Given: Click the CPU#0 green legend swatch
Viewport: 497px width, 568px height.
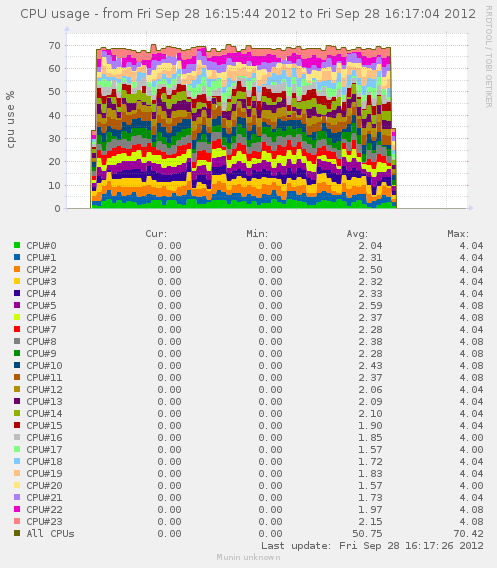Looking at the screenshot, I should (x=17, y=245).
